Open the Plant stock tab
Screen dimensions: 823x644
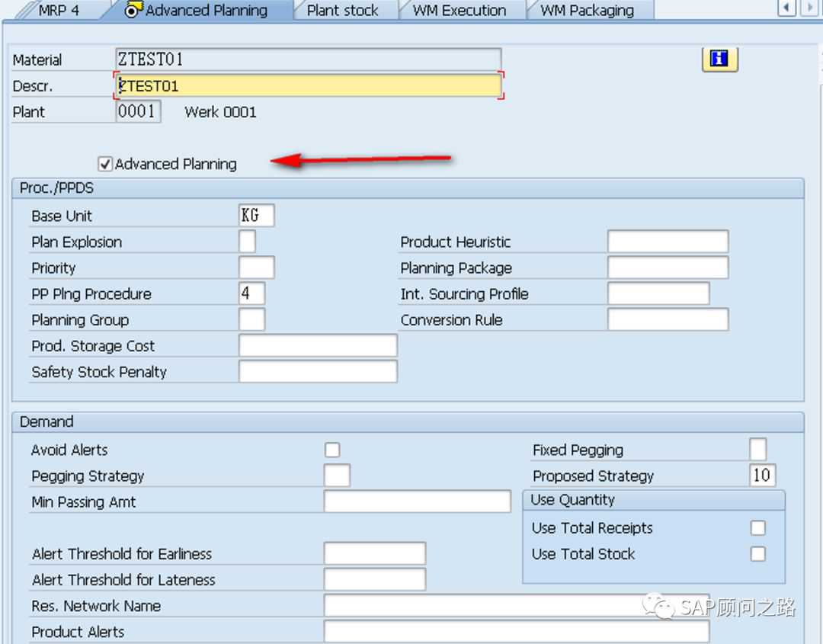tap(342, 11)
